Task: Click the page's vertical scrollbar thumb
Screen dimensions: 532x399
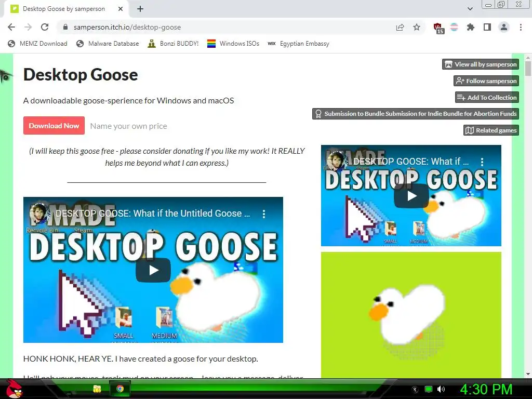Action: (x=528, y=68)
